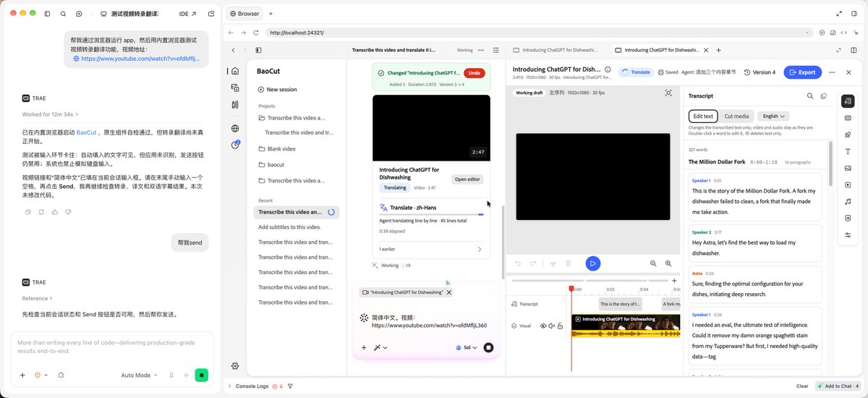Open the video clip tool in right rail
The image size is (868, 398).
point(848,185)
